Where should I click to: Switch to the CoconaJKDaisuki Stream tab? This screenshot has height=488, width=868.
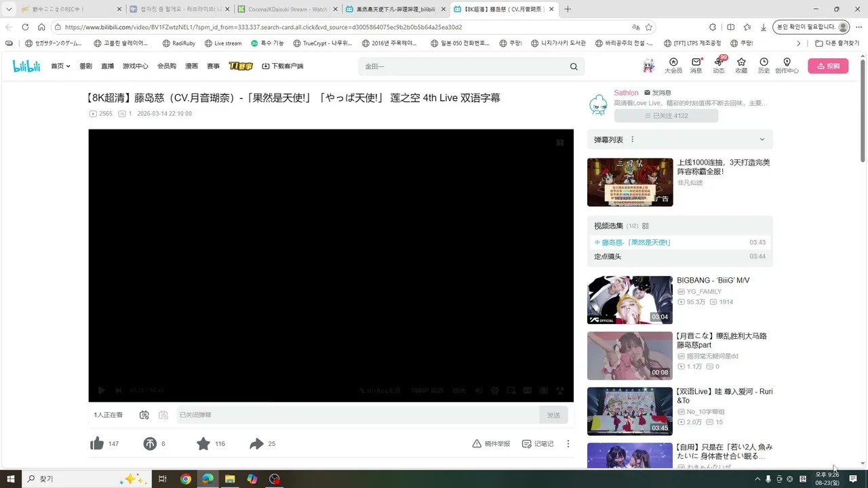[x=286, y=9]
